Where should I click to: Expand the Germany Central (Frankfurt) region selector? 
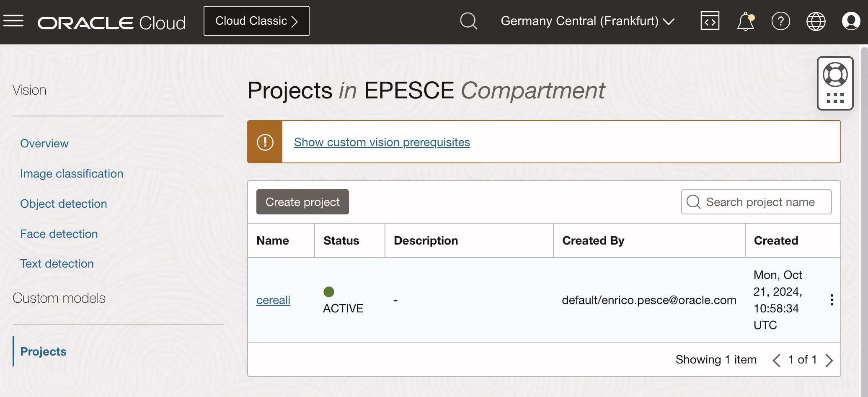(x=587, y=21)
